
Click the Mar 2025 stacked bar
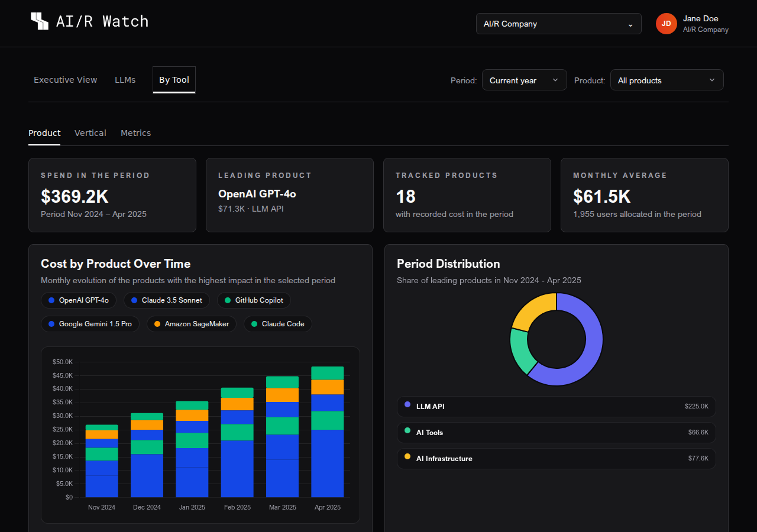tap(282, 437)
